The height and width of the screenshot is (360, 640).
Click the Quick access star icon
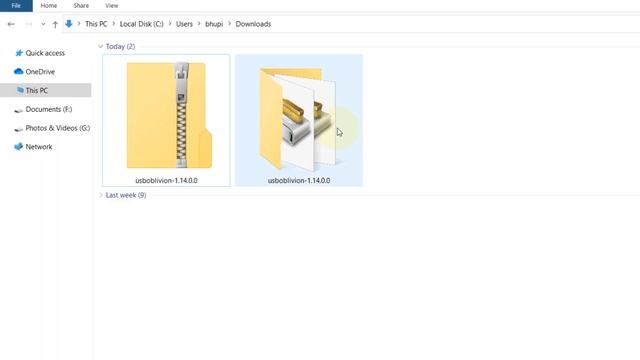point(19,53)
